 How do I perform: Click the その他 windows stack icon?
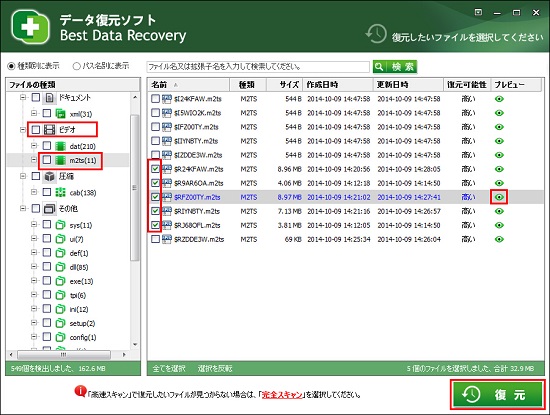(x=49, y=209)
